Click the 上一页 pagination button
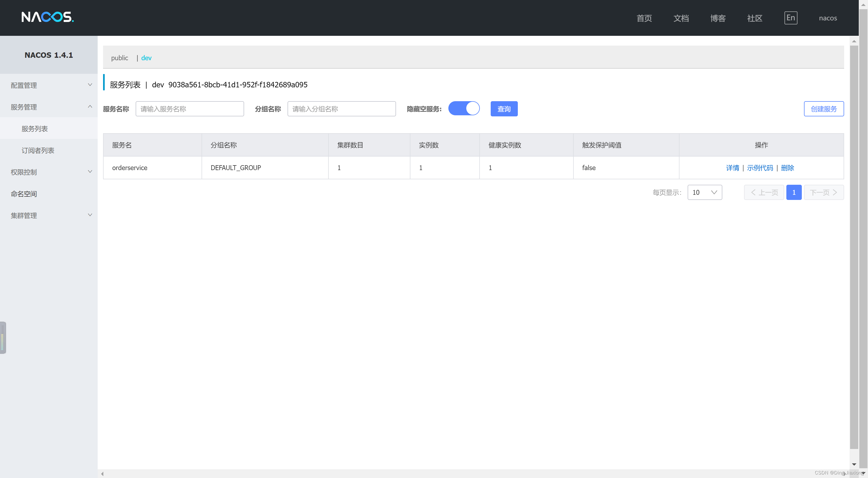The height and width of the screenshot is (478, 868). tap(764, 192)
